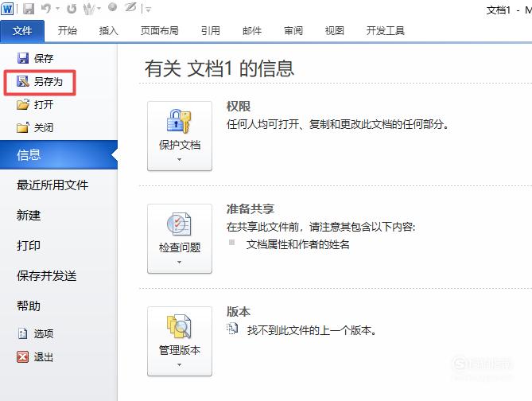Image resolution: width=532 pixels, height=401 pixels.
Task: Click the Word application icon in title bar
Action: (7, 9)
